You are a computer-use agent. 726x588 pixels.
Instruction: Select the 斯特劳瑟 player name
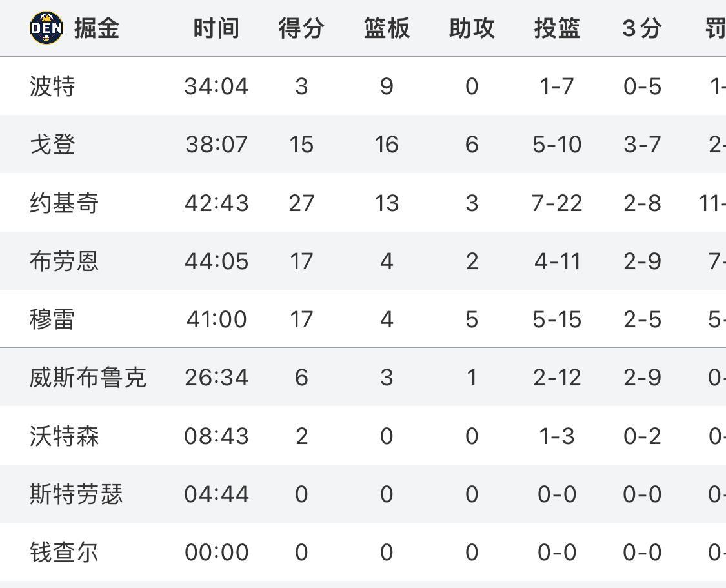(76, 494)
